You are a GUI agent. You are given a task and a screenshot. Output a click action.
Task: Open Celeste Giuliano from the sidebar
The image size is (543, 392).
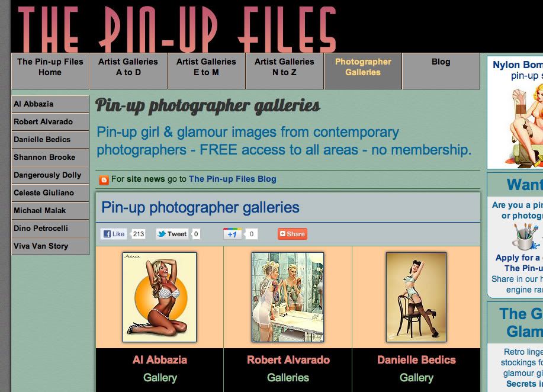point(50,193)
